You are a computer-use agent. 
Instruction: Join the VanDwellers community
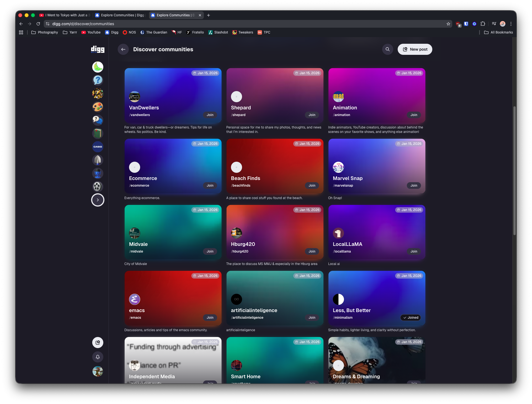[x=210, y=115]
